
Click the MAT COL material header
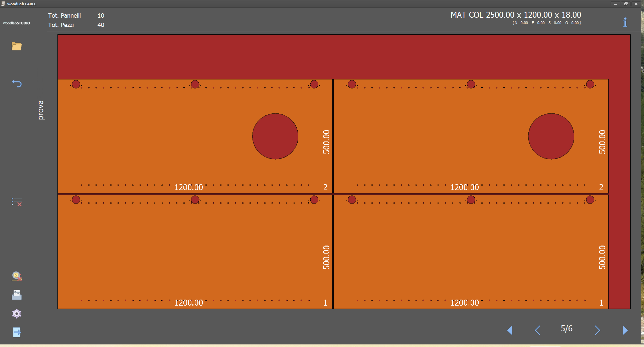[515, 15]
